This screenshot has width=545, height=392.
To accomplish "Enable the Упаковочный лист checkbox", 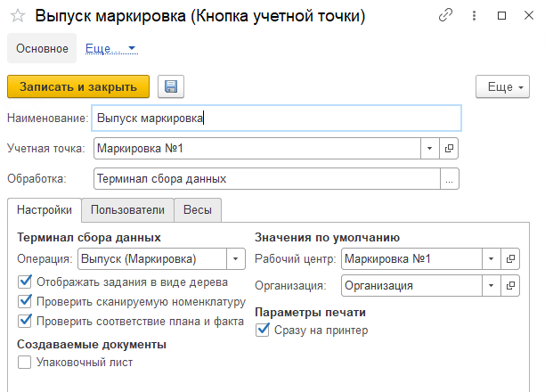I will click(x=25, y=363).
